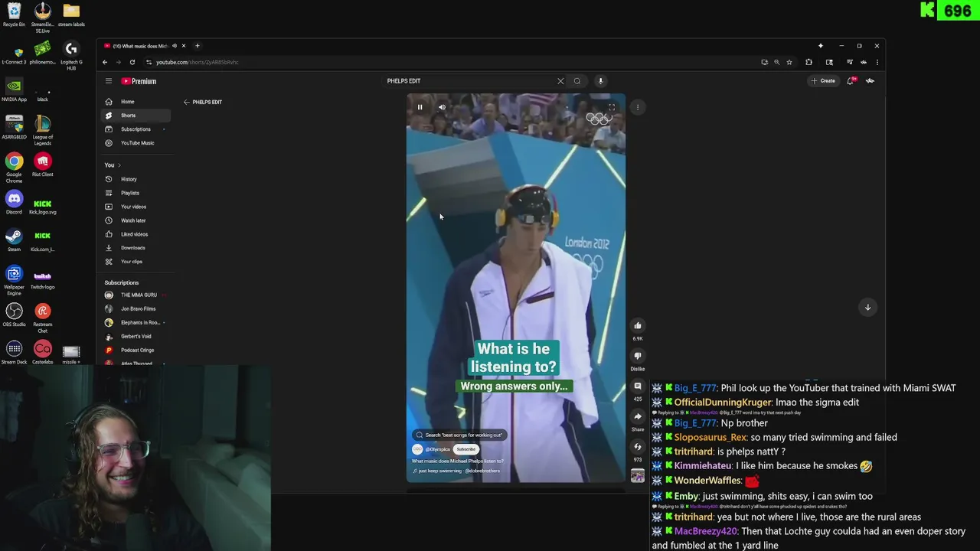This screenshot has height=551, width=980.
Task: Open a new browser tab
Action: 198,46
